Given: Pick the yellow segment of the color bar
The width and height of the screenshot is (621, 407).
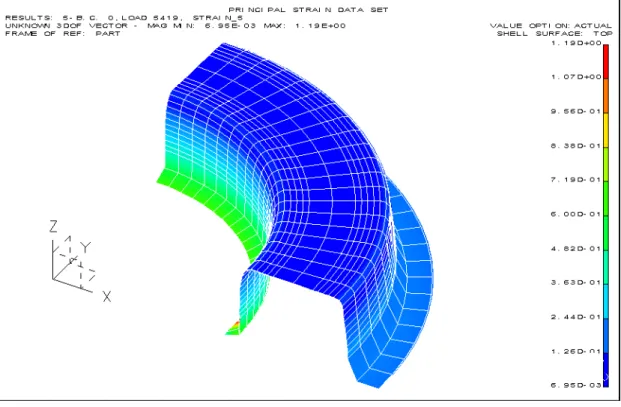Looking at the screenshot, I should pos(606,130).
